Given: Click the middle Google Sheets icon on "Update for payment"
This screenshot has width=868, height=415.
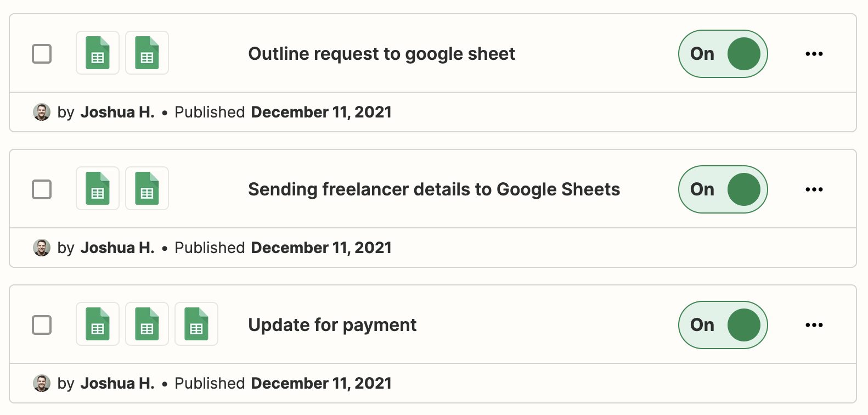Looking at the screenshot, I should click(147, 324).
